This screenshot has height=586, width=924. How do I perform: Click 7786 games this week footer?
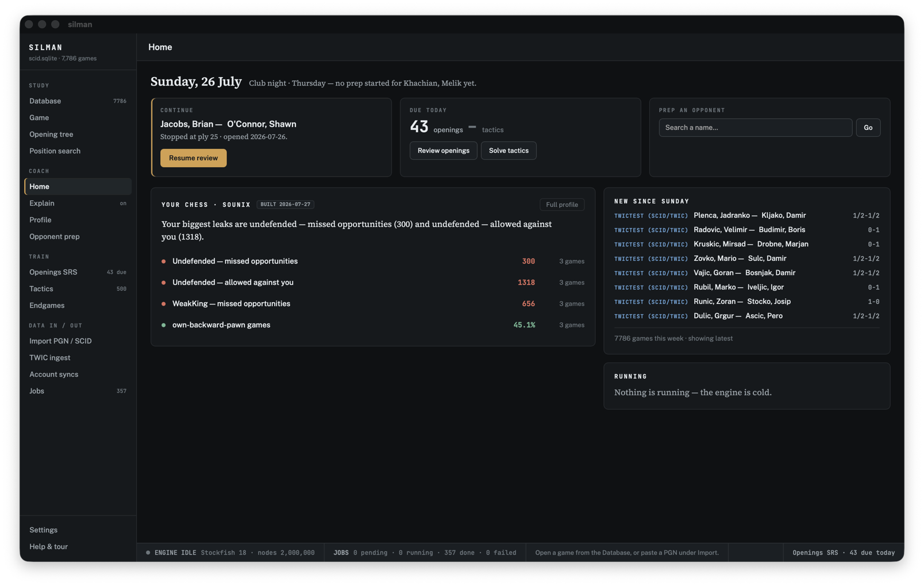[673, 338]
